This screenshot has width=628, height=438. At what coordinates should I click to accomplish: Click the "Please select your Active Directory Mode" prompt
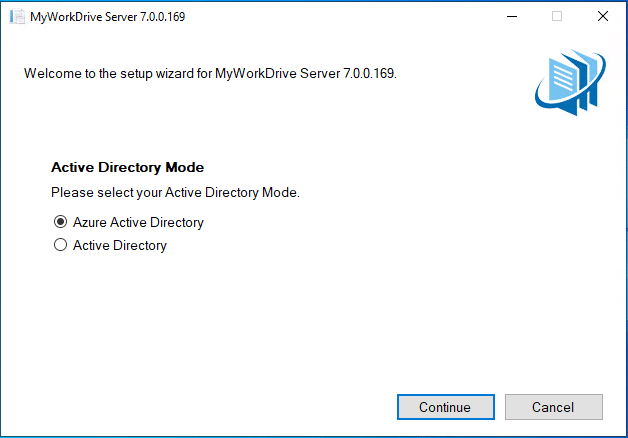(x=175, y=192)
